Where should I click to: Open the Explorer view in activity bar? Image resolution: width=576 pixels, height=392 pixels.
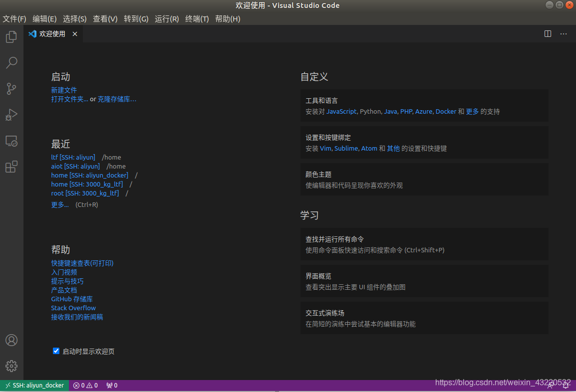tap(11, 37)
